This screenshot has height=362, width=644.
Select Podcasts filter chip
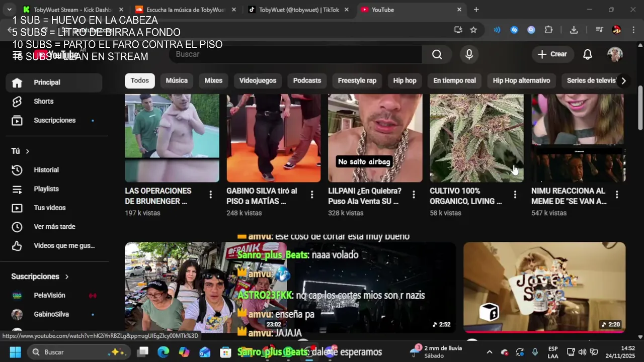[307, 80]
